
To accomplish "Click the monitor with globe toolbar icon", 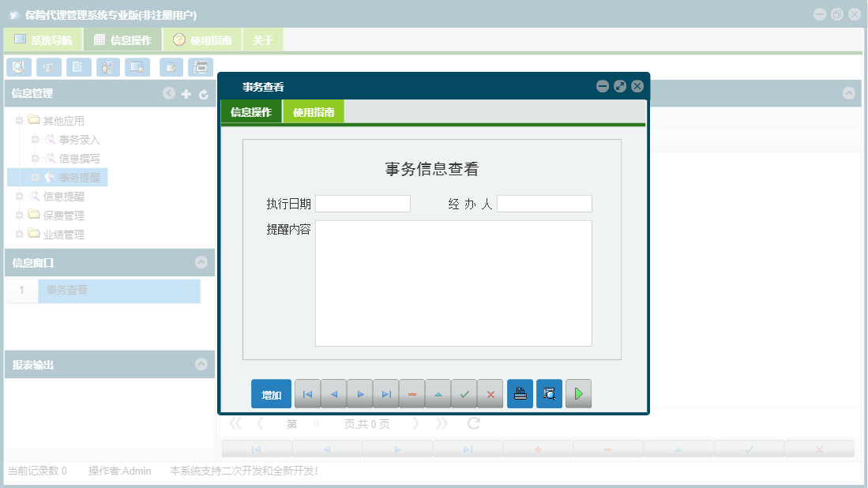I will point(137,67).
